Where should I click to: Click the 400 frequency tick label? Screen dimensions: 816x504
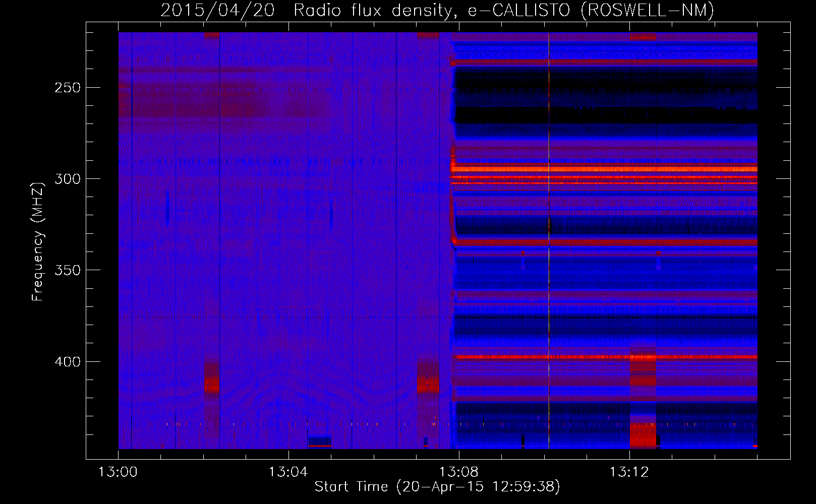click(x=68, y=362)
